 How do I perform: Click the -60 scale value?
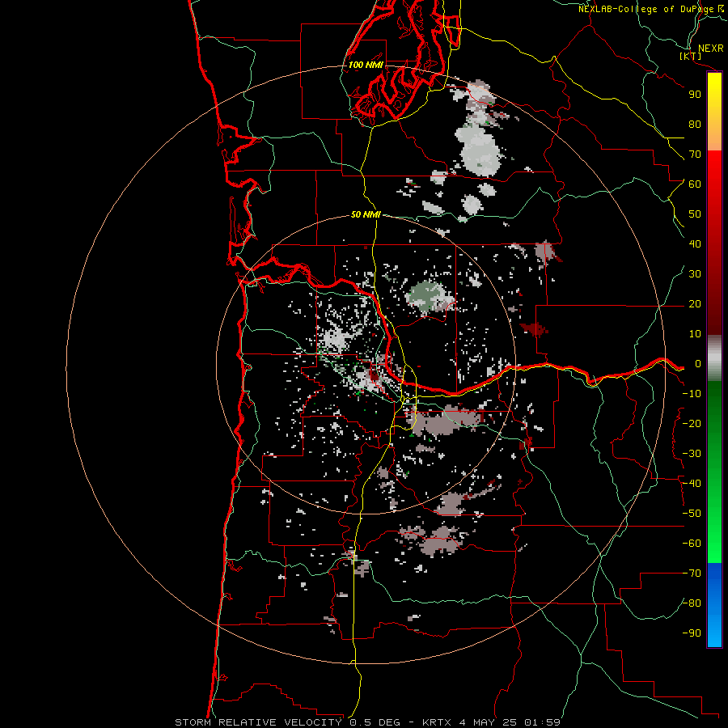click(692, 544)
